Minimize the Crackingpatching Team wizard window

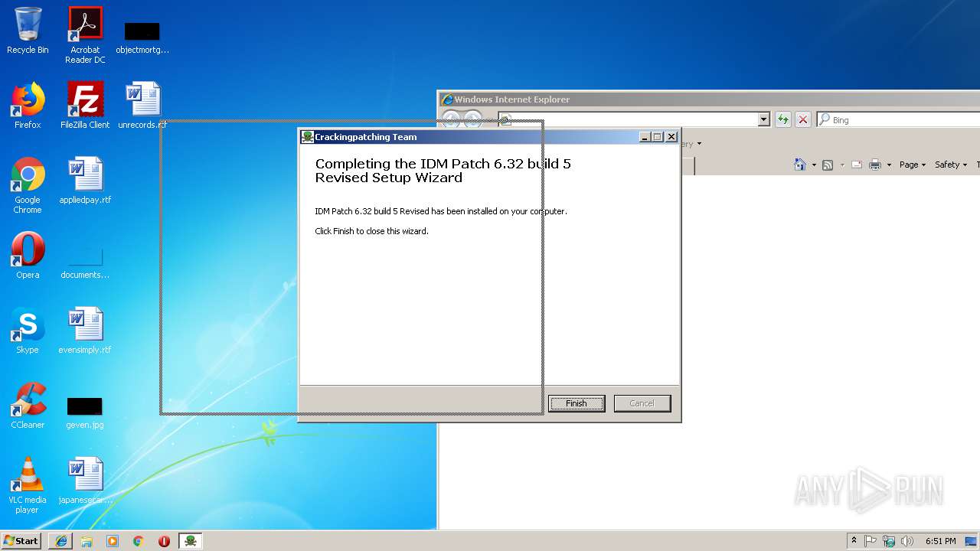coord(645,137)
